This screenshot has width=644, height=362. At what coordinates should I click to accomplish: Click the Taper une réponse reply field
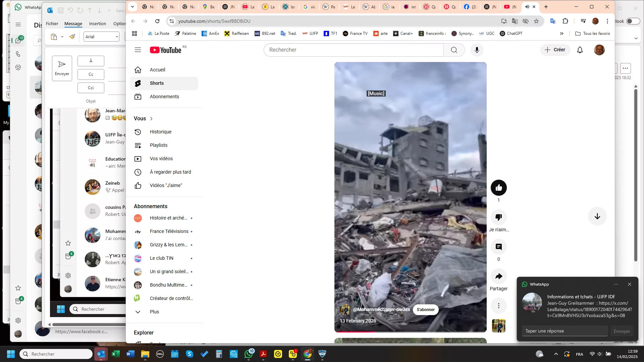point(565,331)
